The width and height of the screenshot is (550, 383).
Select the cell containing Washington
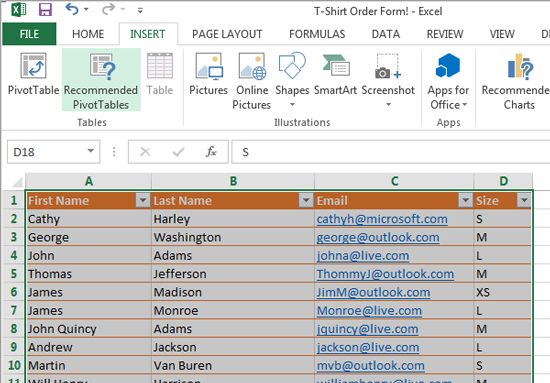tap(233, 237)
